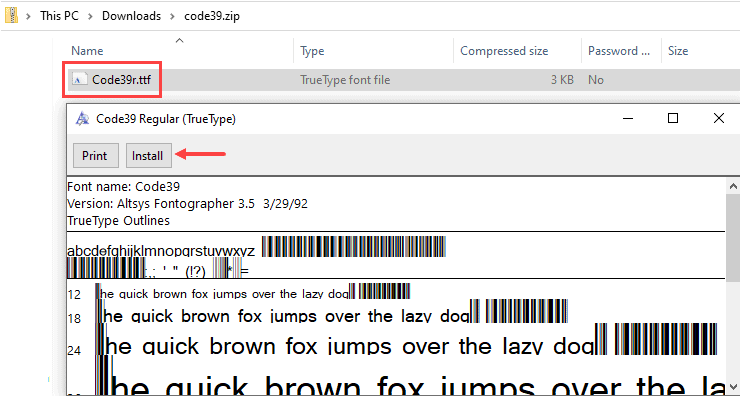The height and width of the screenshot is (396, 740).
Task: Click the zip folder icon in address bar
Action: pos(11,15)
